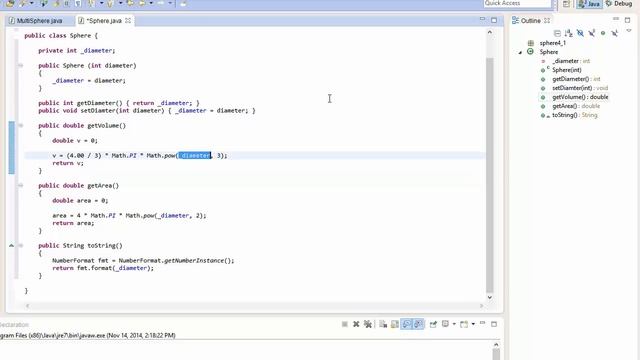Open the Open Console dropdown arrow
The height and width of the screenshot is (360, 640).
473,324
